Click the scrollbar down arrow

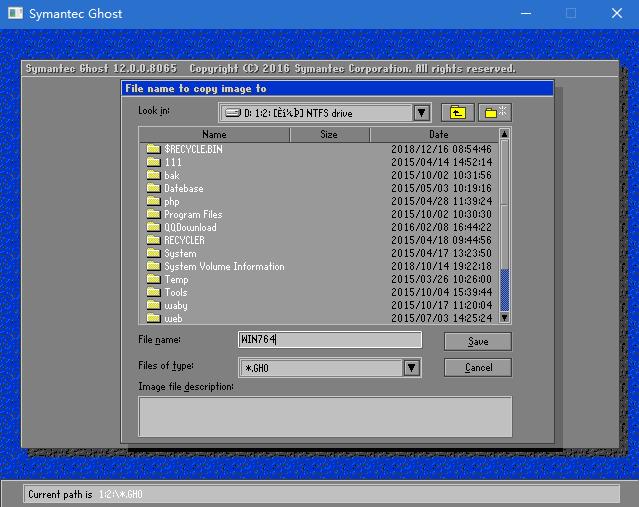pos(504,317)
